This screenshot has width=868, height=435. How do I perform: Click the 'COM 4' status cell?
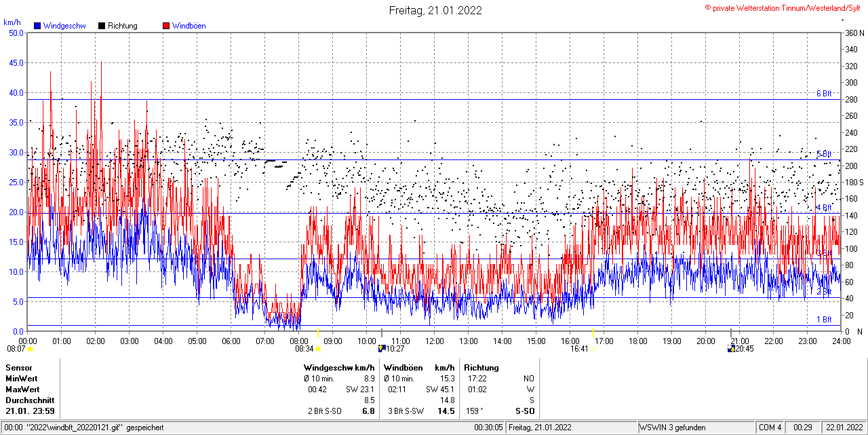tap(770, 428)
